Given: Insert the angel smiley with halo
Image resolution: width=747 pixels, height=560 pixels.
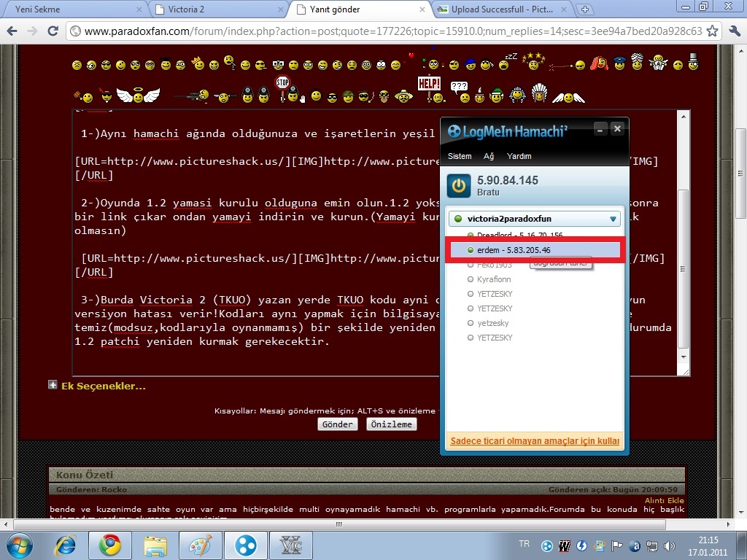Looking at the screenshot, I should coord(138,96).
